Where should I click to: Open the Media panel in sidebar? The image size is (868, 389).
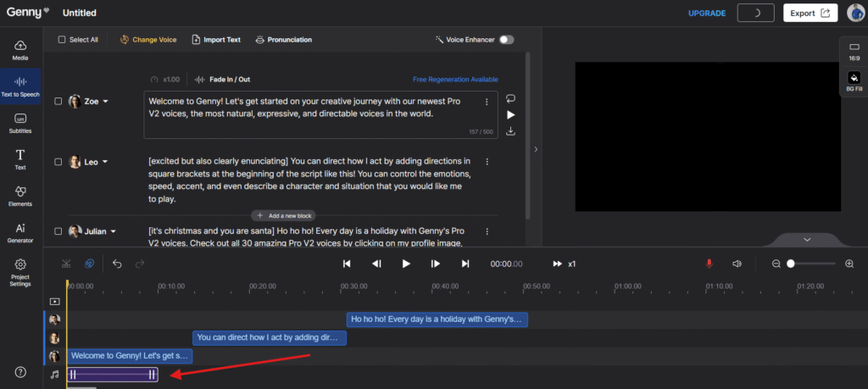point(20,50)
